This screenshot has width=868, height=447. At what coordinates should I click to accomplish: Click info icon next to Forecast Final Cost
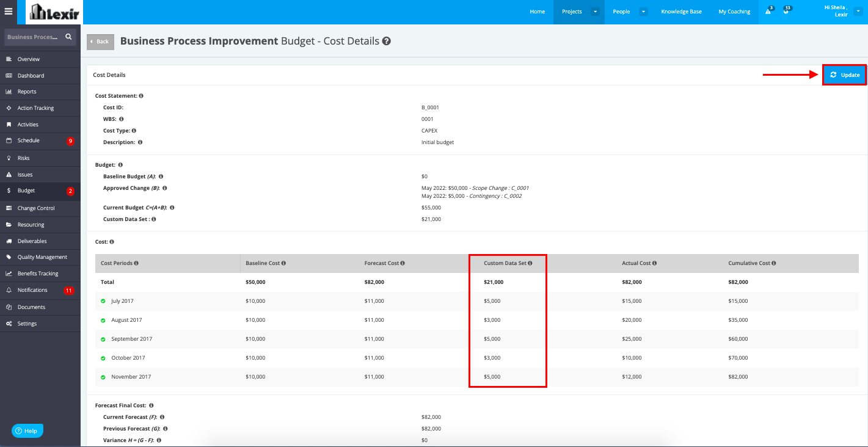[x=151, y=405]
